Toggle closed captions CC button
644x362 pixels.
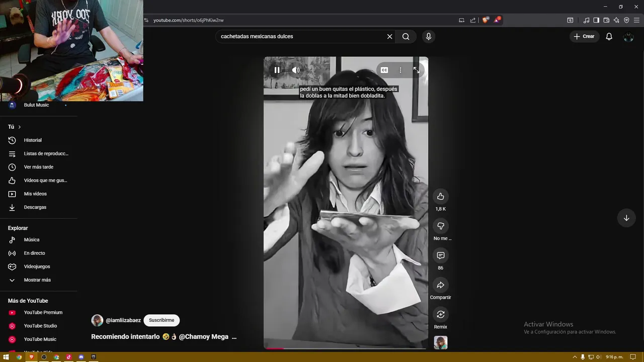[384, 70]
